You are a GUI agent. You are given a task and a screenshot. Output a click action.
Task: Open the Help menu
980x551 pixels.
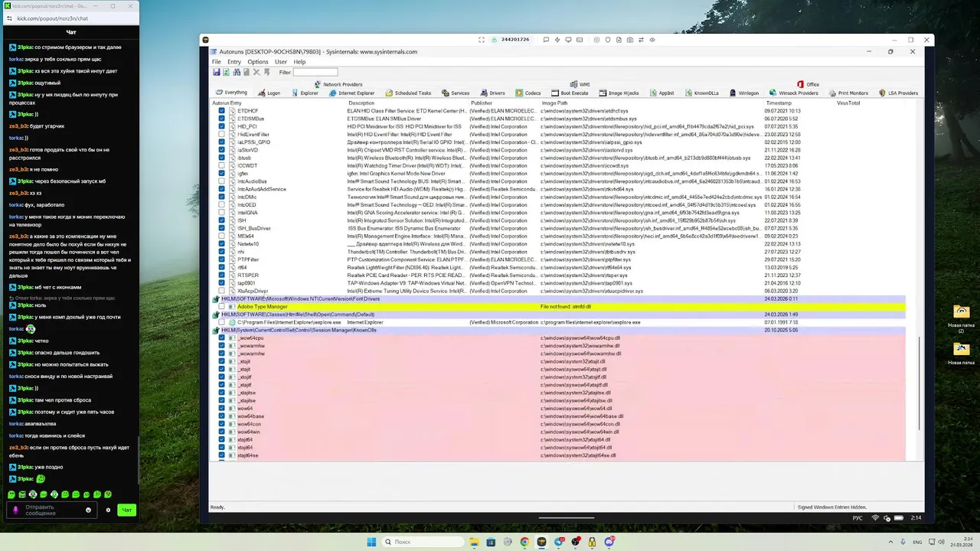pyautogui.click(x=299, y=62)
